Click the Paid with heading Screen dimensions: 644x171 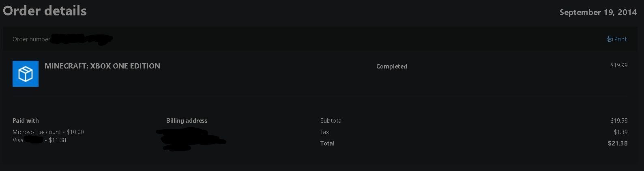pyautogui.click(x=26, y=121)
